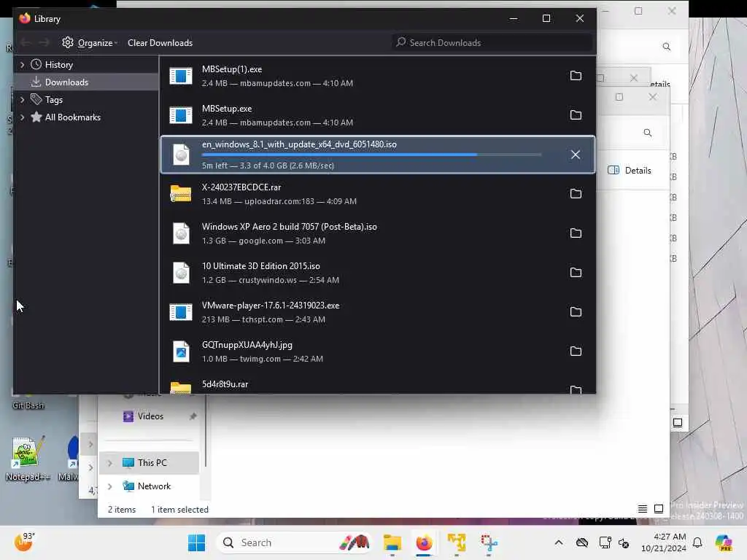Click the Windows XP Aero iso disc icon
Viewport: 747px width, 560px height.
click(181, 233)
